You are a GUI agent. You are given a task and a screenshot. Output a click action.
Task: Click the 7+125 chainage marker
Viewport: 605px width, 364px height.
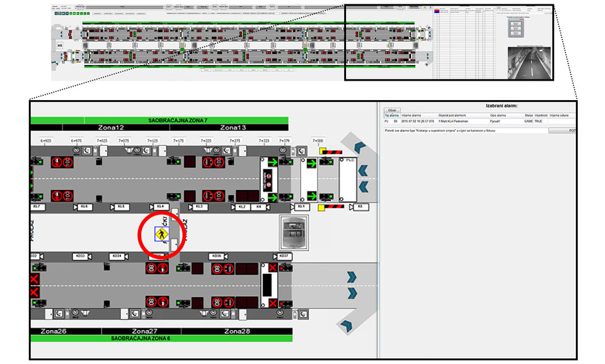pyautogui.click(x=153, y=140)
